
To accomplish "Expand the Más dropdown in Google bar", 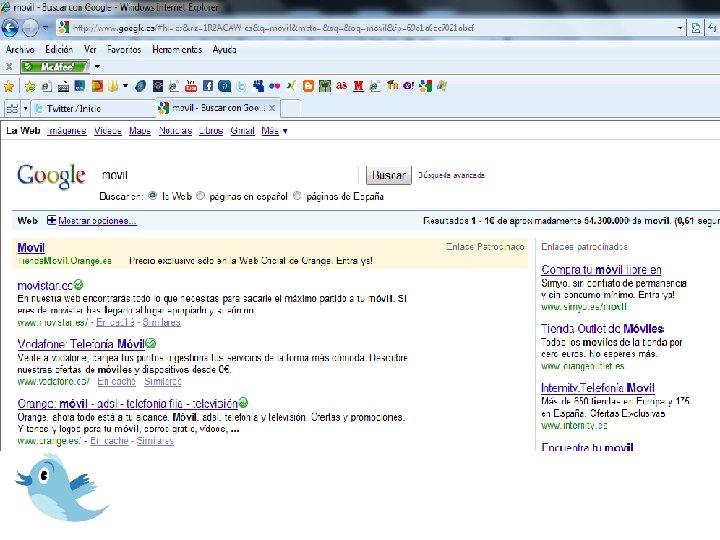I will tap(274, 131).
